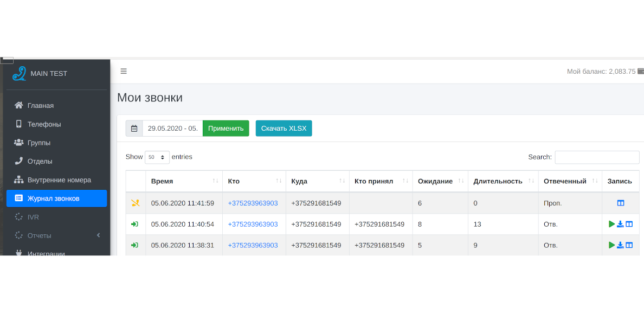This screenshot has height=334, width=644.
Task: Click the stepper on the entries count selector
Action: coord(163,157)
